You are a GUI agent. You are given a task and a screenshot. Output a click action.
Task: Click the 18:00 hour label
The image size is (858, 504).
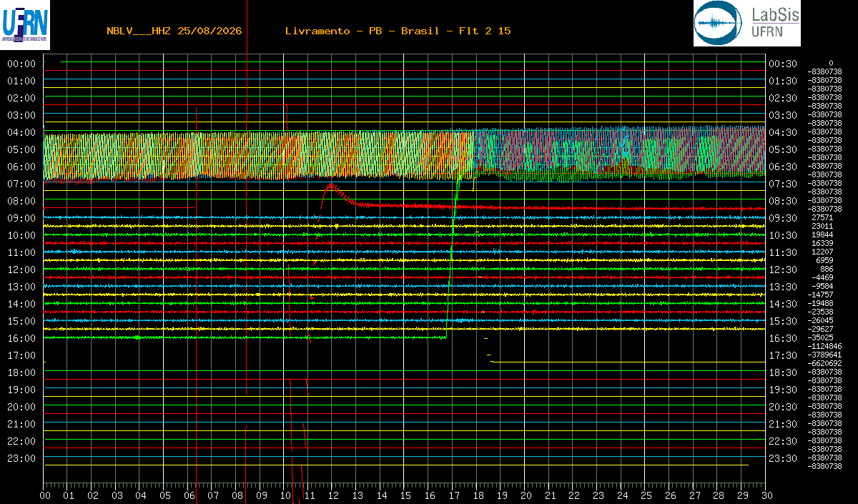pyautogui.click(x=21, y=372)
